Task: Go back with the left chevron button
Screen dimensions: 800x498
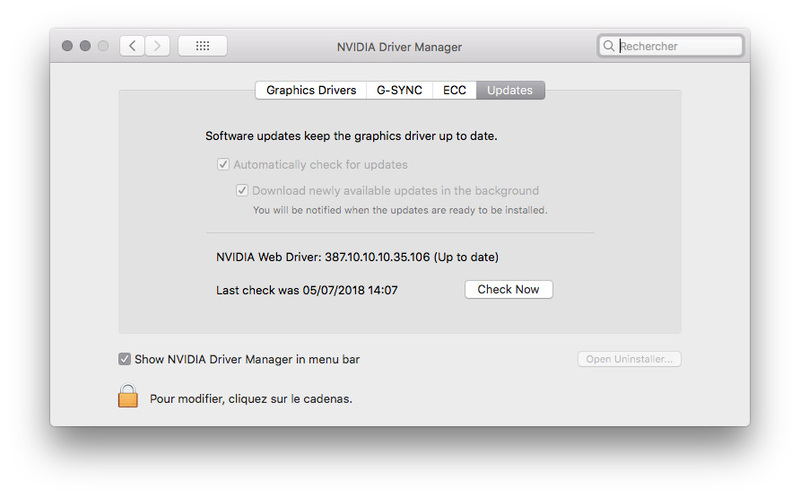Action: click(132, 46)
